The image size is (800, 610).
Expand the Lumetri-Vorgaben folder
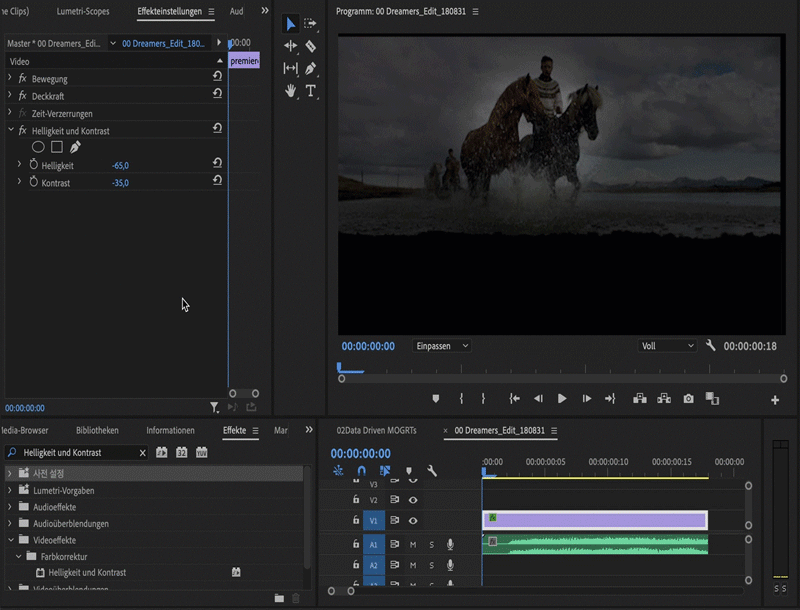click(10, 491)
